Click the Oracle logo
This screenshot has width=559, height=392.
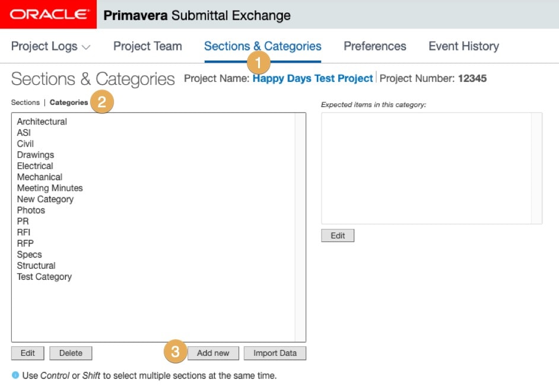(x=48, y=15)
